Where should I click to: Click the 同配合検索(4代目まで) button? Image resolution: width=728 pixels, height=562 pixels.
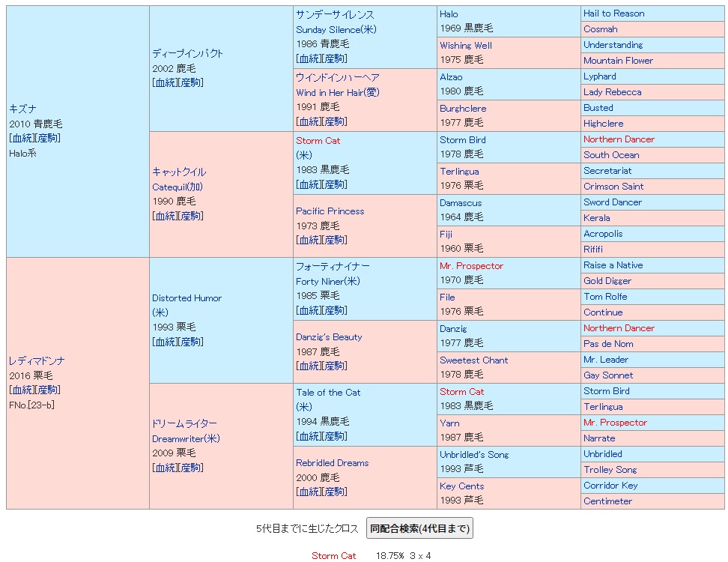click(x=419, y=528)
